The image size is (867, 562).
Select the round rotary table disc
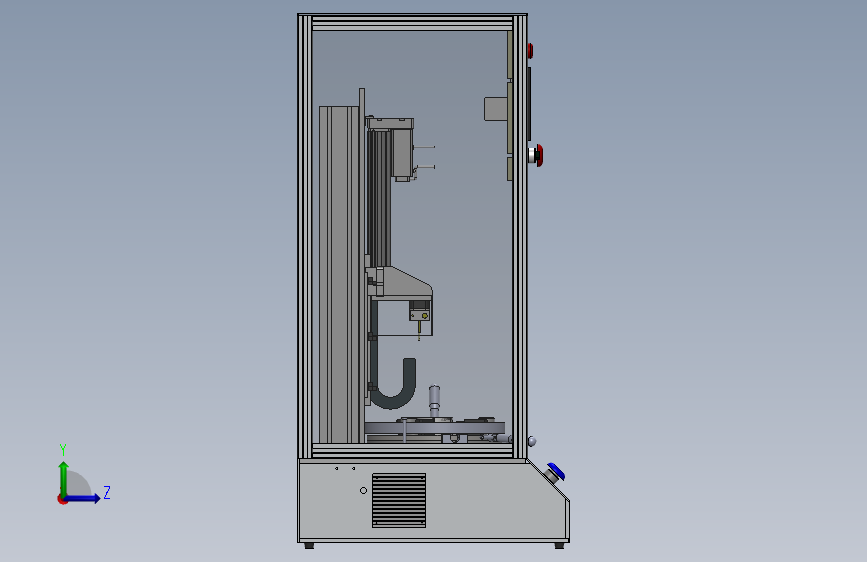pos(435,427)
